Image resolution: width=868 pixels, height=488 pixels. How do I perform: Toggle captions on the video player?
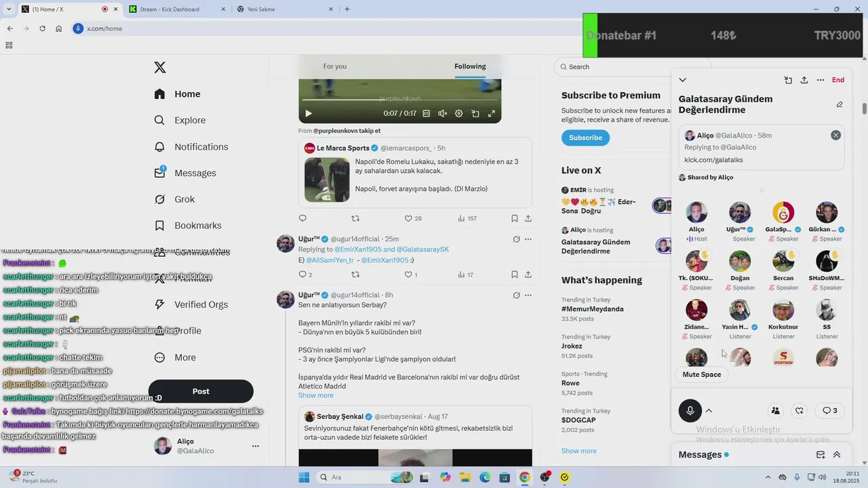click(427, 114)
